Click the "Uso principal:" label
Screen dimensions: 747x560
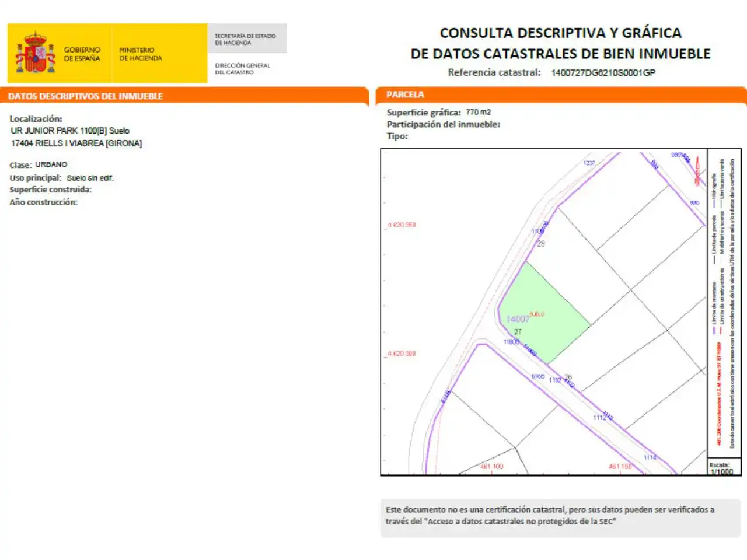(35, 178)
